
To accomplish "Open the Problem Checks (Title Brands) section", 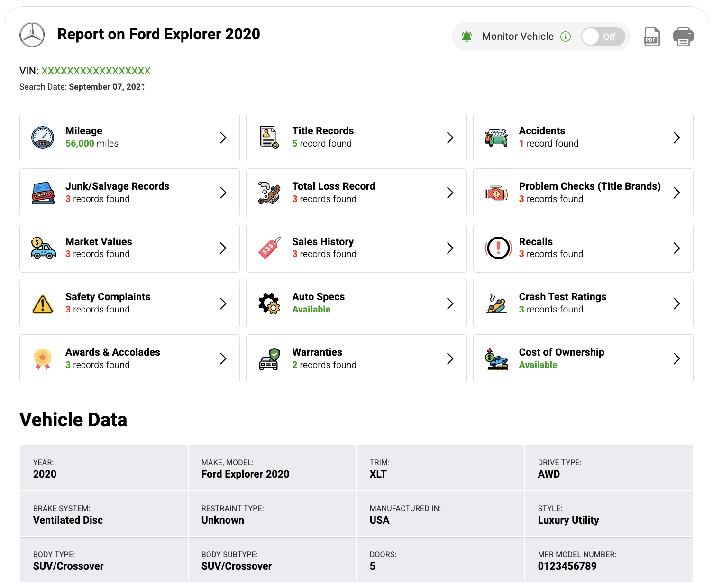I will (677, 193).
